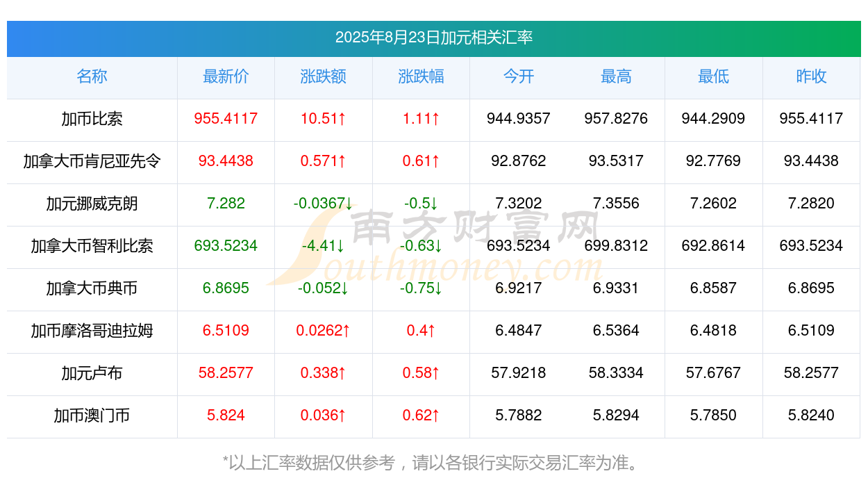The width and height of the screenshot is (868, 485).
Task: Click the opening value 6.4847
Action: click(519, 331)
